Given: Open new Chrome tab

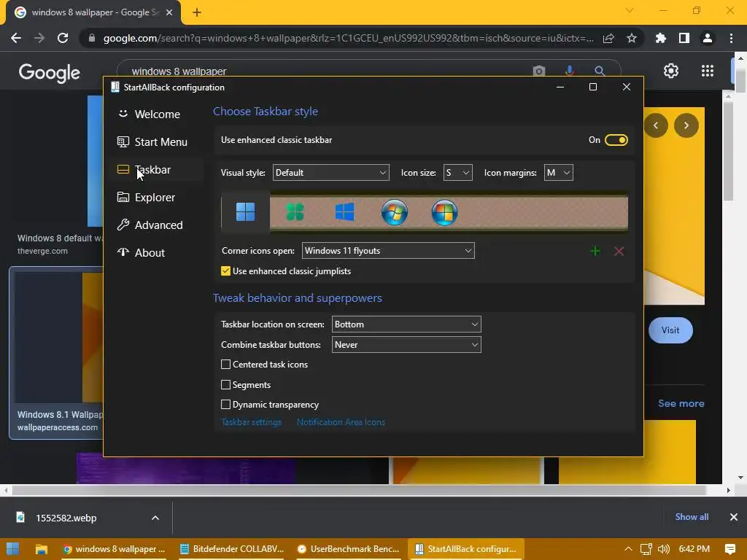Looking at the screenshot, I should (x=197, y=12).
